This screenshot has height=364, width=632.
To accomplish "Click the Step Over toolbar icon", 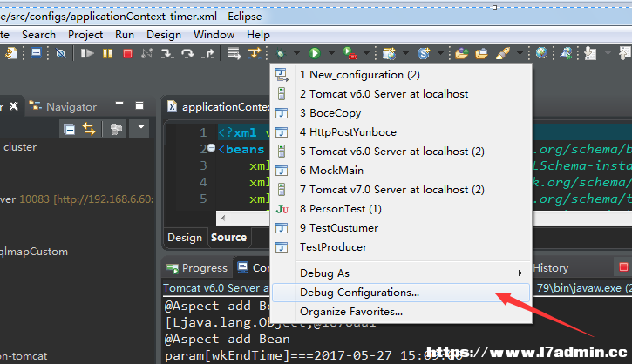I will pos(187,53).
